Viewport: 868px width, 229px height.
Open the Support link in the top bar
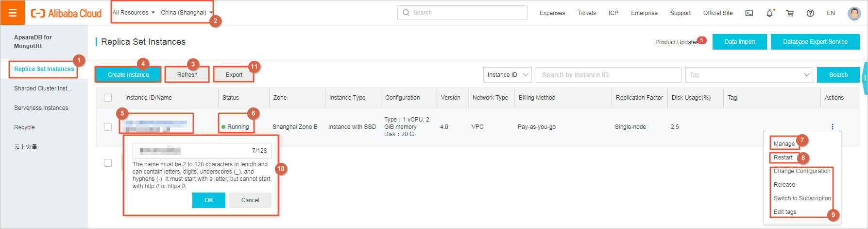tap(680, 13)
